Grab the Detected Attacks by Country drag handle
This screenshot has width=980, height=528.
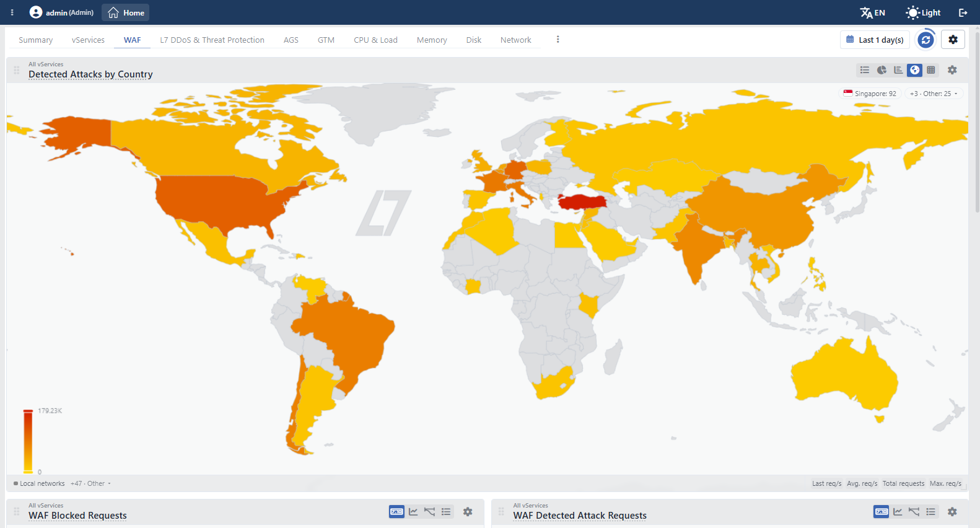coord(17,70)
